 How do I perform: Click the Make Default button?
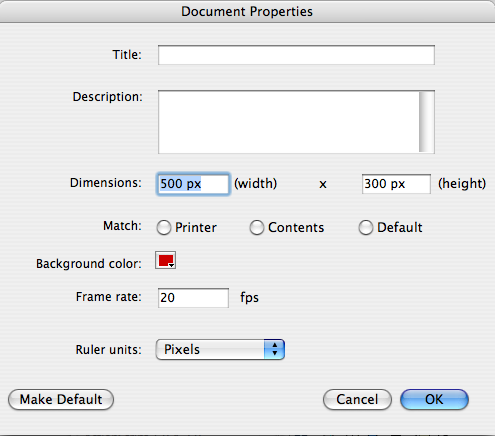pyautogui.click(x=61, y=399)
